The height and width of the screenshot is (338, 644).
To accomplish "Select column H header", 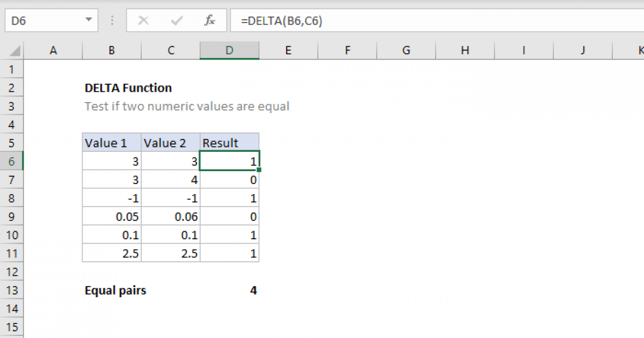I will [465, 50].
